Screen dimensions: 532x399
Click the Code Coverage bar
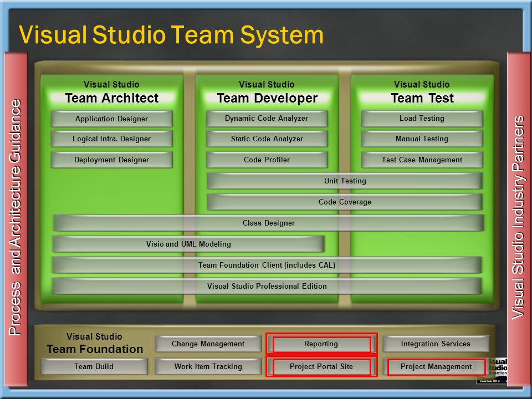click(345, 202)
